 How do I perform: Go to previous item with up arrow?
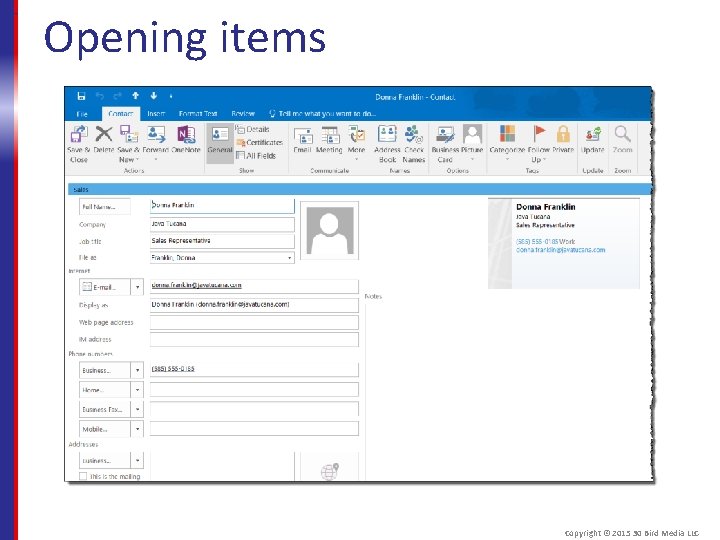[135, 96]
